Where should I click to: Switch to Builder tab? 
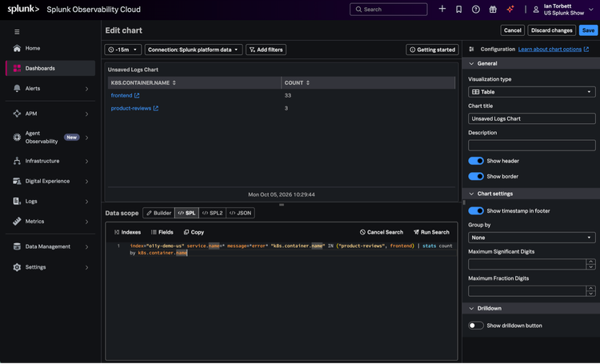click(x=159, y=213)
